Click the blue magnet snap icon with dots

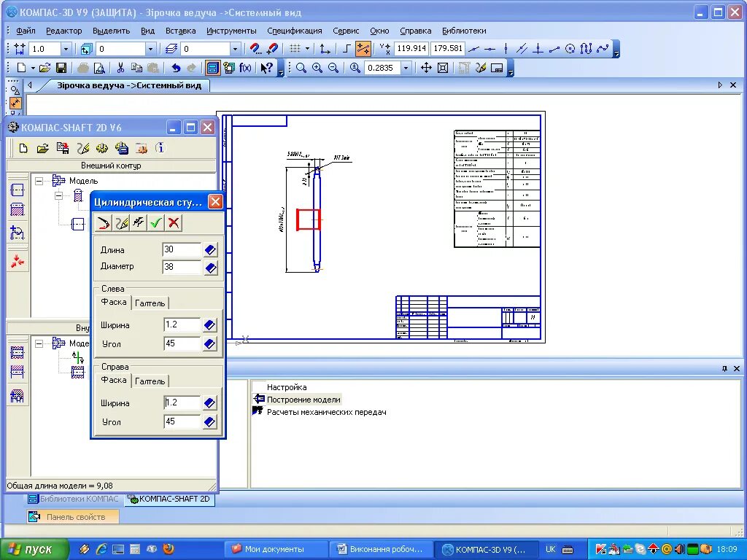pos(255,49)
